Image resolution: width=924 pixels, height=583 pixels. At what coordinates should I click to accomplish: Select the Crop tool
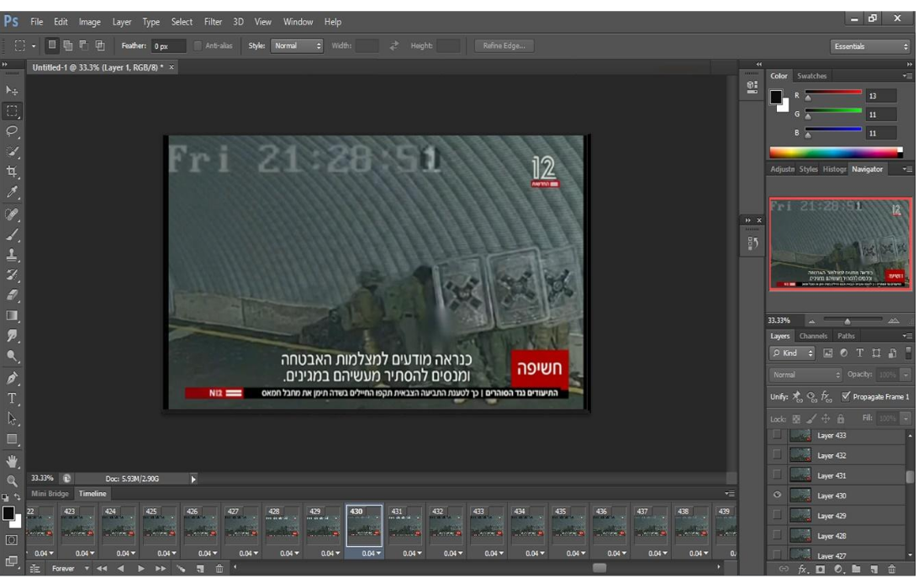tap(12, 172)
